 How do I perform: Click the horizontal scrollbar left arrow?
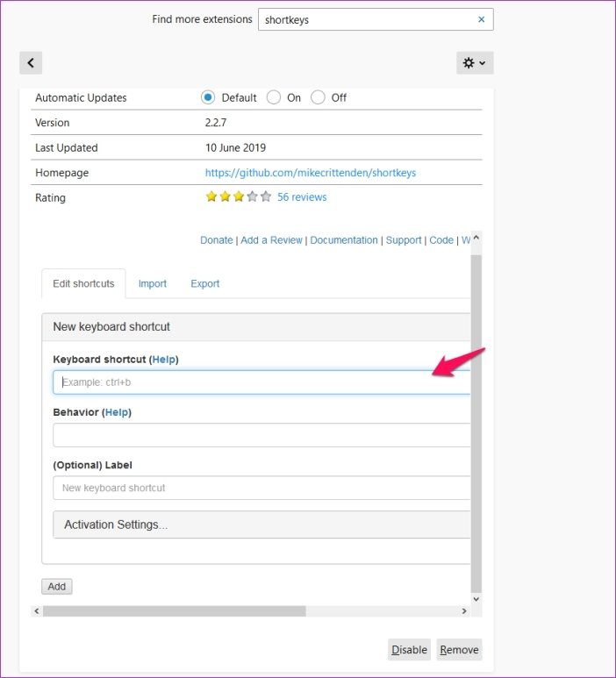coord(37,611)
